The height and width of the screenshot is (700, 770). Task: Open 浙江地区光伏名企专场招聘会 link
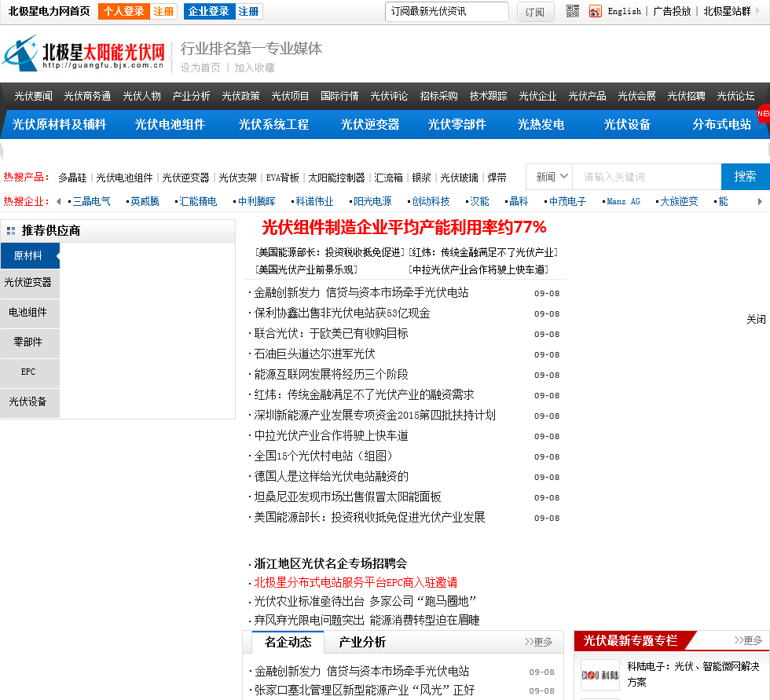pos(331,563)
